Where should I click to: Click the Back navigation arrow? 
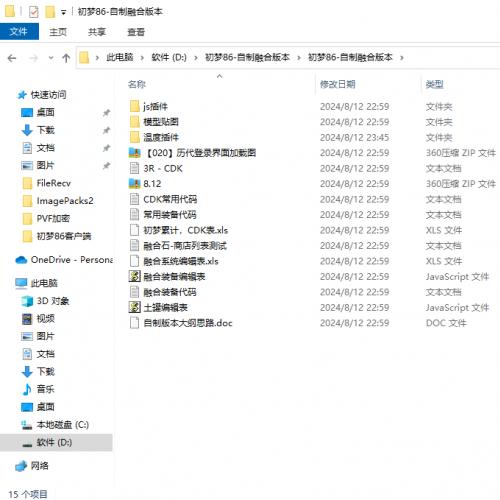tap(12, 58)
